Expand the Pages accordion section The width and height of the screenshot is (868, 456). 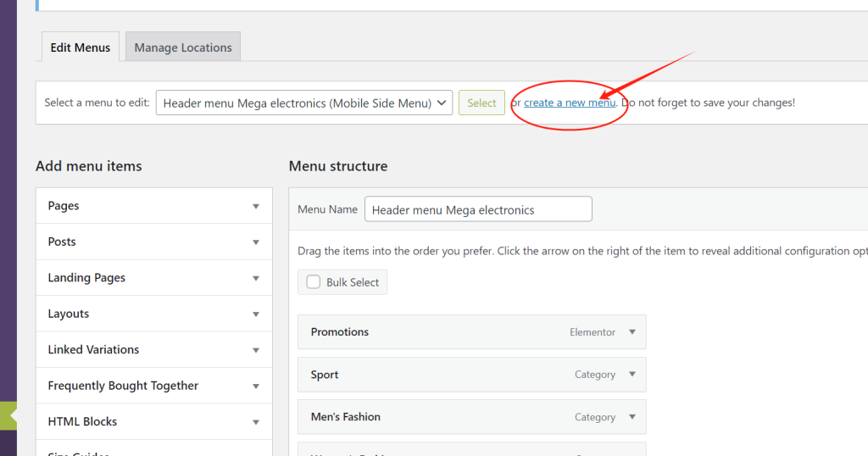click(153, 206)
